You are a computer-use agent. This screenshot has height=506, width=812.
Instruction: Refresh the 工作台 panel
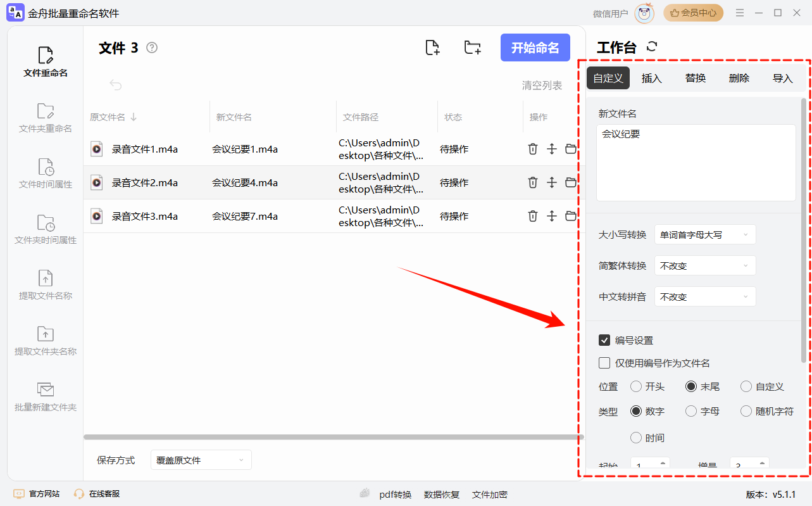(651, 46)
